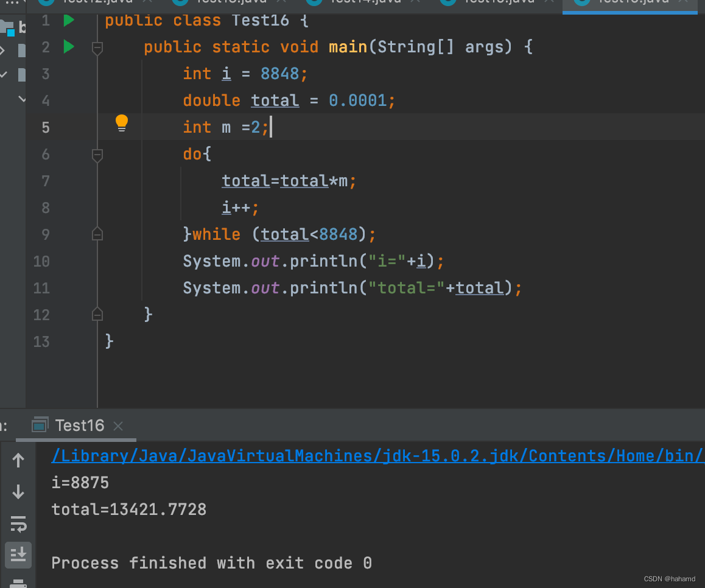Expand the collapsed project tree chevron in sidebar
Image resolution: width=705 pixels, height=588 pixels.
pyautogui.click(x=2, y=51)
